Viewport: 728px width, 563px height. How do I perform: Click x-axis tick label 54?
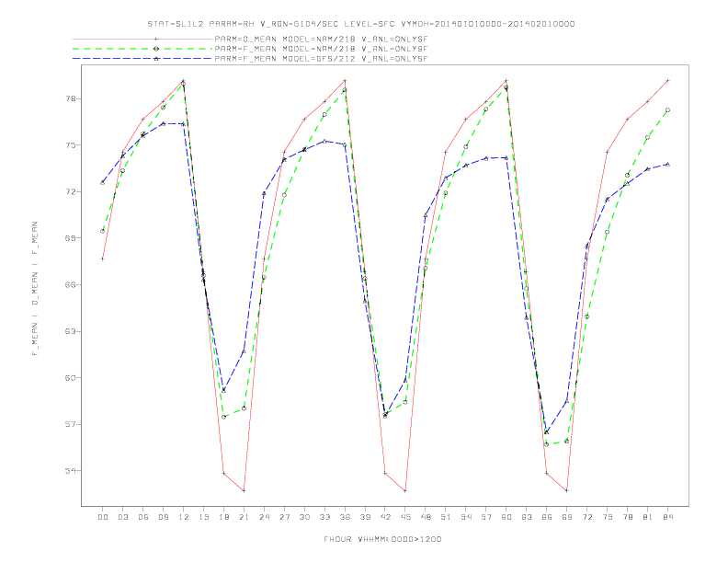coord(466,517)
